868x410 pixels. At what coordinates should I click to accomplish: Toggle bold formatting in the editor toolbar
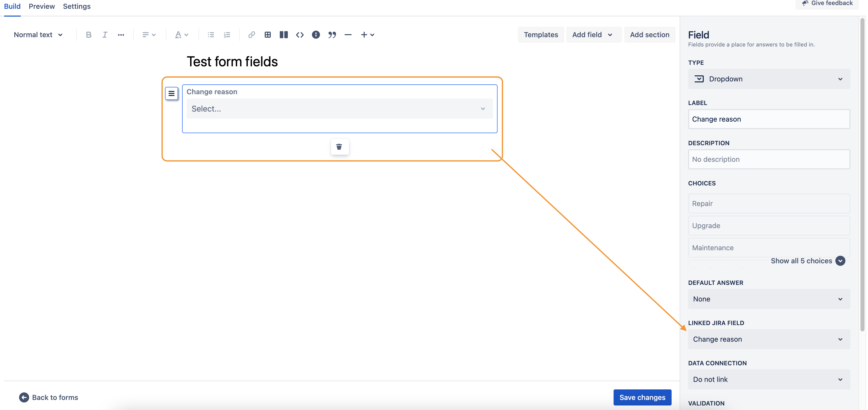[x=88, y=34]
